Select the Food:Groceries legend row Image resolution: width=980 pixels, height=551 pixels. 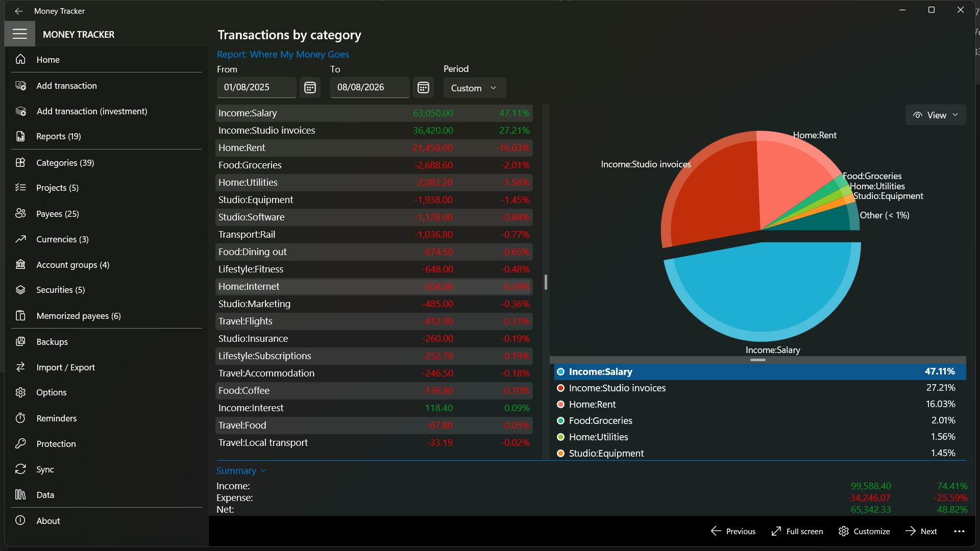(760, 420)
